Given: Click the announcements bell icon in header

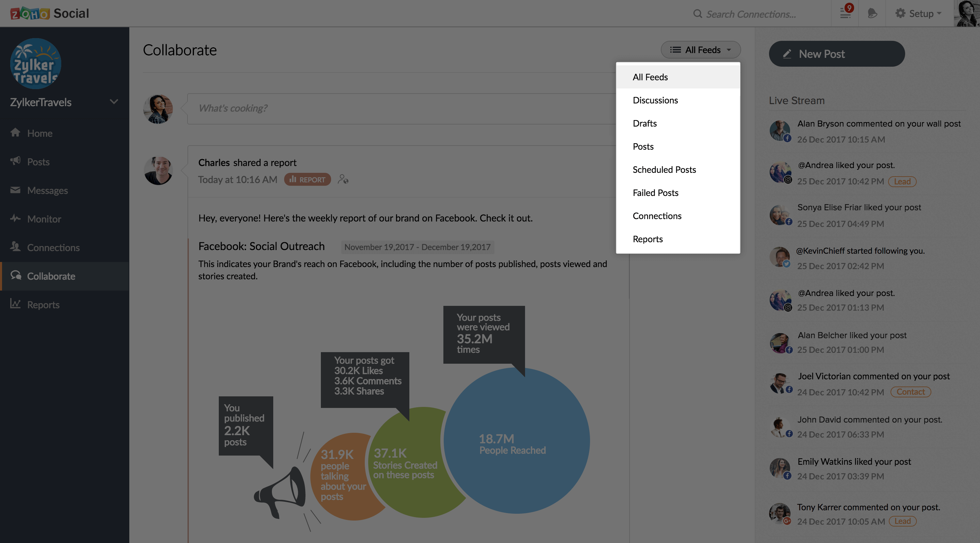Looking at the screenshot, I should coord(872,13).
